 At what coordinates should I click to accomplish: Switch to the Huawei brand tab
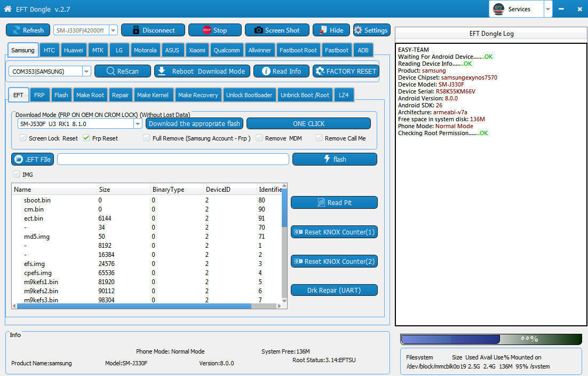(x=74, y=50)
